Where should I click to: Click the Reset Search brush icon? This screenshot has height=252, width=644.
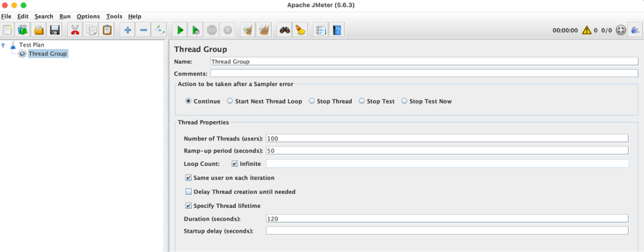(300, 30)
